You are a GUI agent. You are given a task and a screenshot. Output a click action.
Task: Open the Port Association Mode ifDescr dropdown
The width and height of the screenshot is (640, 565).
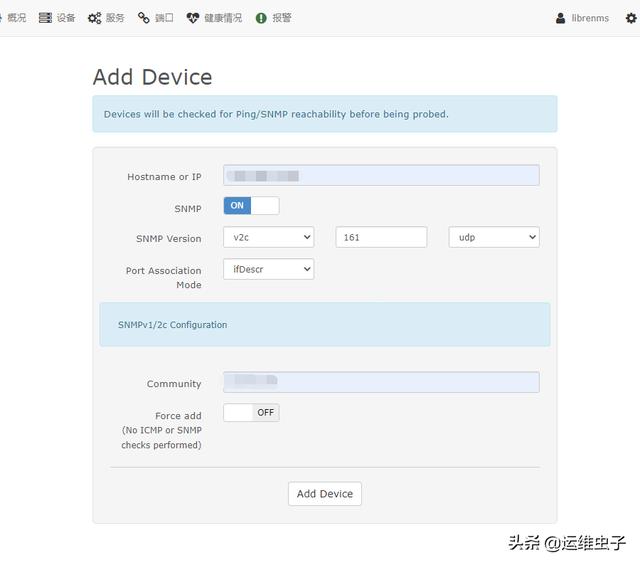(269, 269)
